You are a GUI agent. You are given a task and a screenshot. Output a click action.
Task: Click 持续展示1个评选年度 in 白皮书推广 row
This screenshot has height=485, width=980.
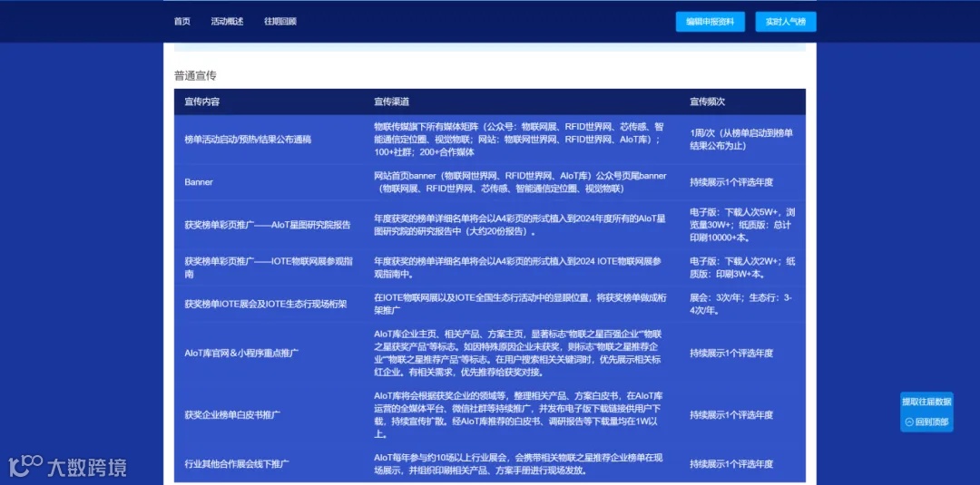click(x=731, y=415)
